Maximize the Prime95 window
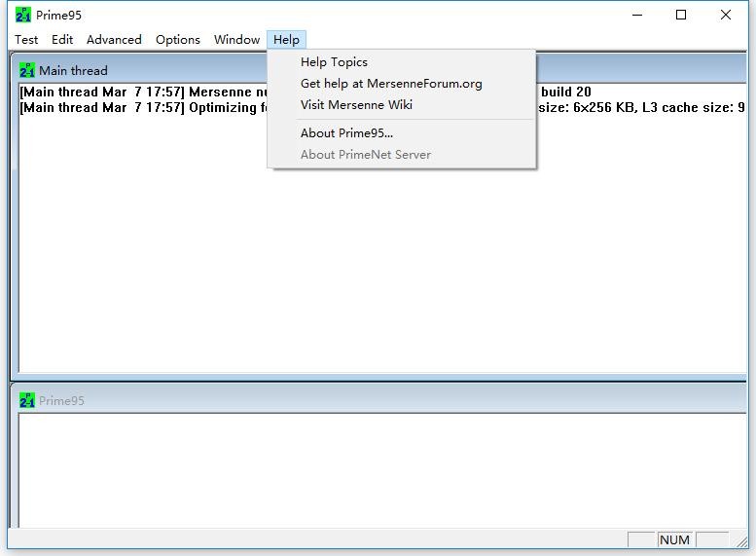756x556 pixels. pyautogui.click(x=681, y=15)
